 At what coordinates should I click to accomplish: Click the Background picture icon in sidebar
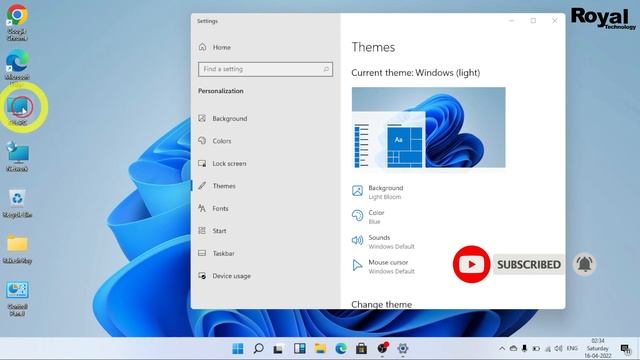pos(202,118)
